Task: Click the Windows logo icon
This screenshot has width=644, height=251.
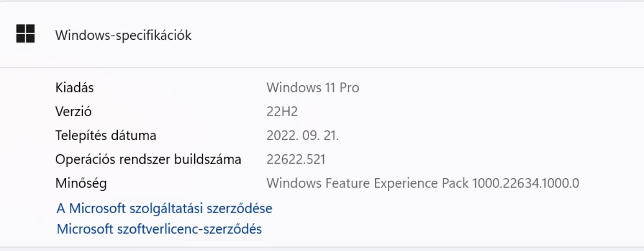Action: (25, 34)
